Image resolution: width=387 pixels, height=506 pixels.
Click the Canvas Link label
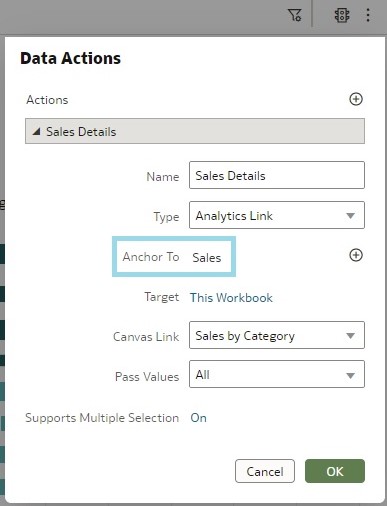[146, 337]
